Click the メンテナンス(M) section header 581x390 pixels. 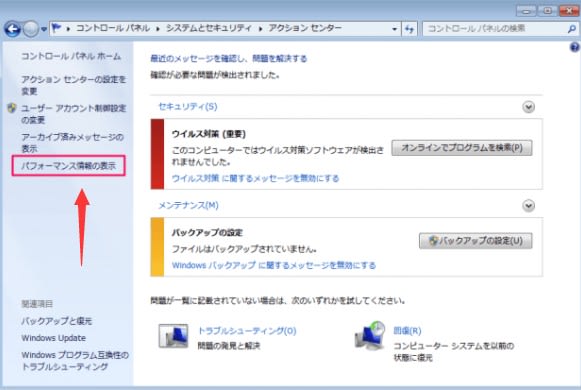[x=189, y=205]
